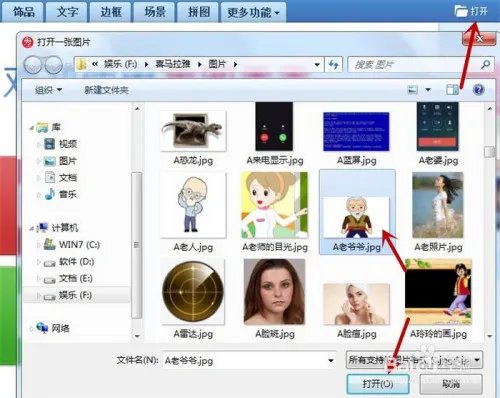The height and width of the screenshot is (398, 500).
Task: Open the help icon
Action: (x=478, y=90)
